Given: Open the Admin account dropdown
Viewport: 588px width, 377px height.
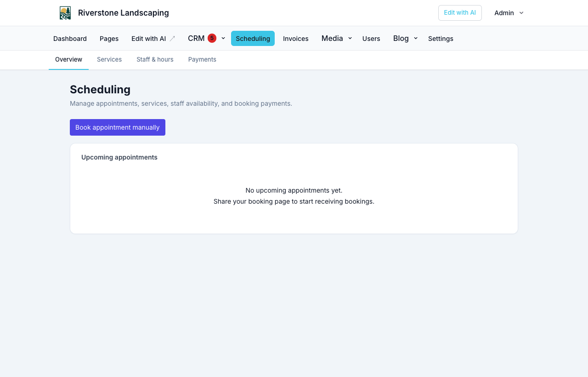Looking at the screenshot, I should pos(509,13).
